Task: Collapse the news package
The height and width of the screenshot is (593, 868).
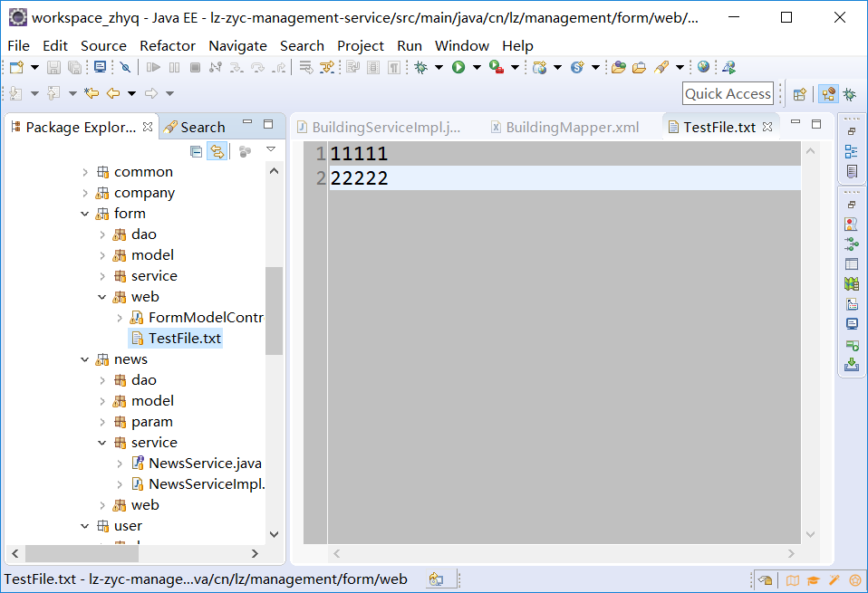Action: coord(84,359)
